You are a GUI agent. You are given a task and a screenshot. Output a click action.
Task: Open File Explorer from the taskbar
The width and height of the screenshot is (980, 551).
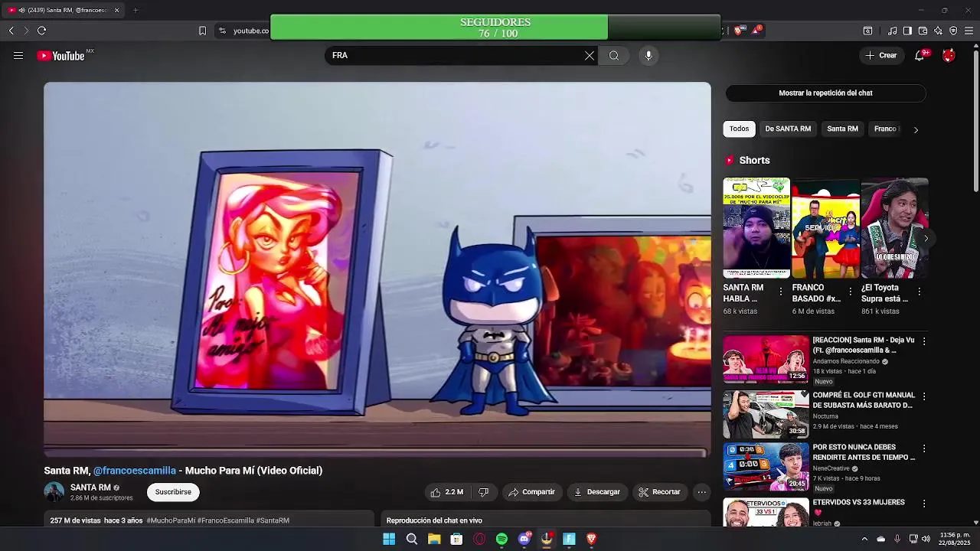[x=434, y=539]
